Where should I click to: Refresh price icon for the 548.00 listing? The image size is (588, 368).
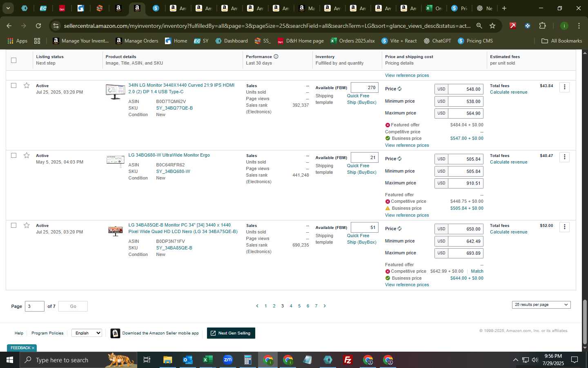(399, 89)
